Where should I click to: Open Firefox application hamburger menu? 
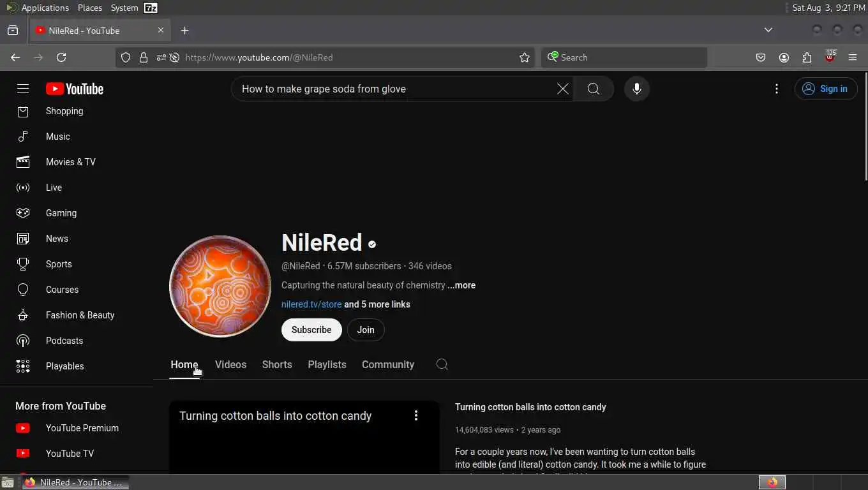[853, 57]
